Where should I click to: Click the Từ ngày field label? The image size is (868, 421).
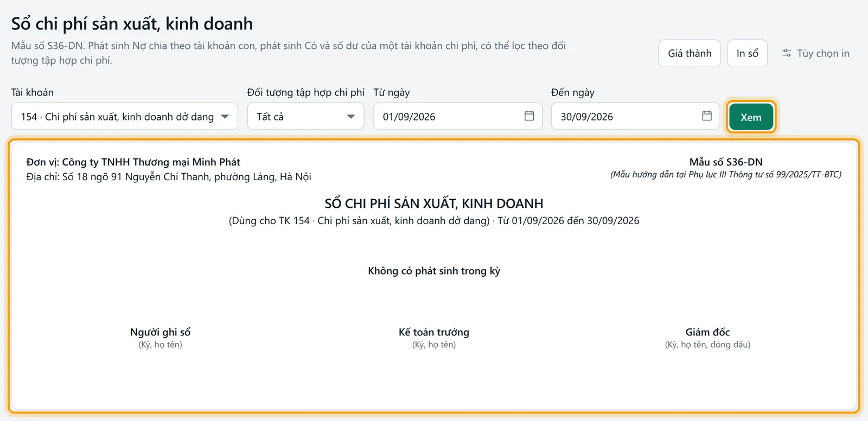coord(392,92)
